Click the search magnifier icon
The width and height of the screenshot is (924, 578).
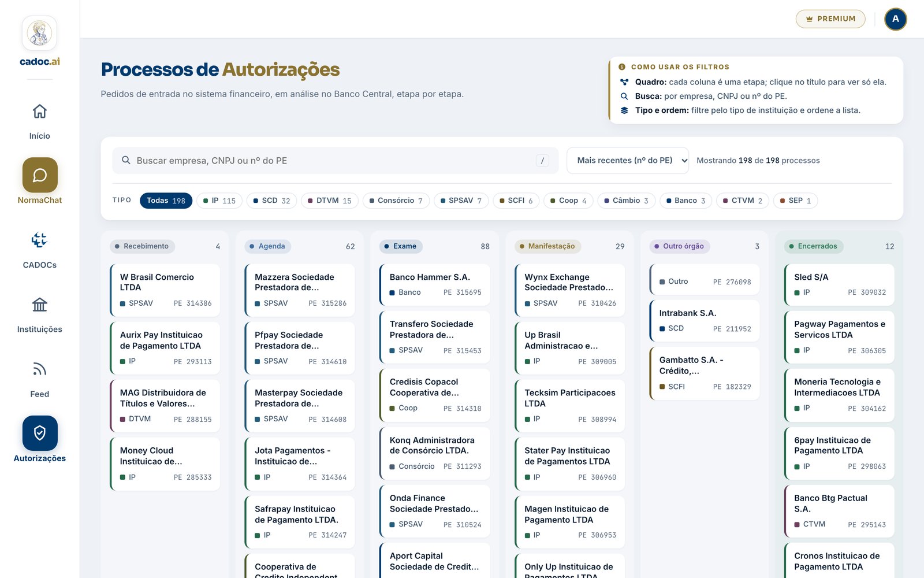point(126,160)
